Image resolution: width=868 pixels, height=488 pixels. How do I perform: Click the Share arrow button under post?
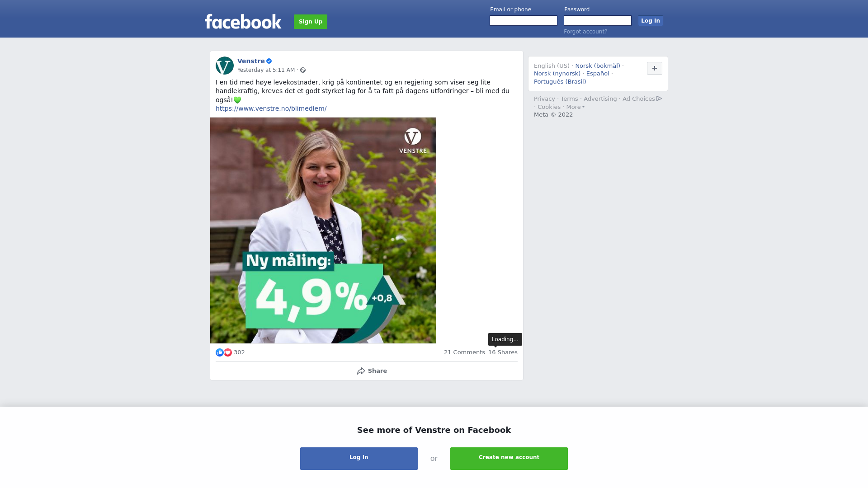[372, 371]
